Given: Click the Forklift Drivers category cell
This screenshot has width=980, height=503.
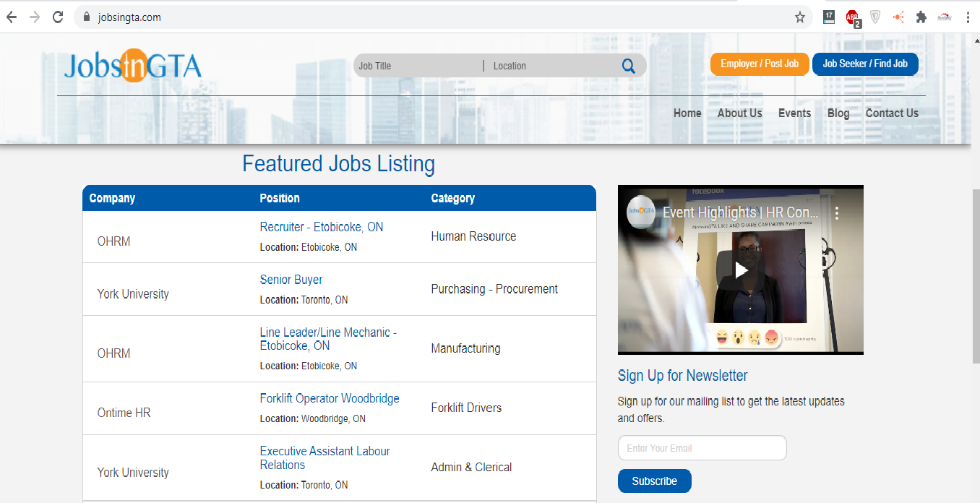Looking at the screenshot, I should click(x=466, y=408).
